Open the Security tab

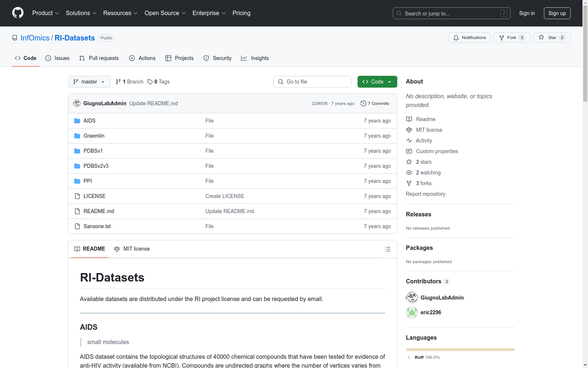tap(218, 58)
